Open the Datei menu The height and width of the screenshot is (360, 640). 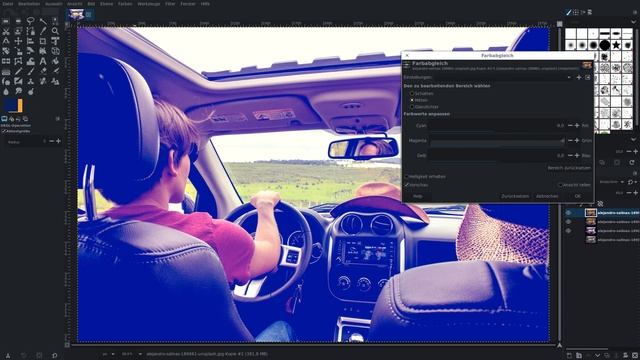click(x=7, y=4)
